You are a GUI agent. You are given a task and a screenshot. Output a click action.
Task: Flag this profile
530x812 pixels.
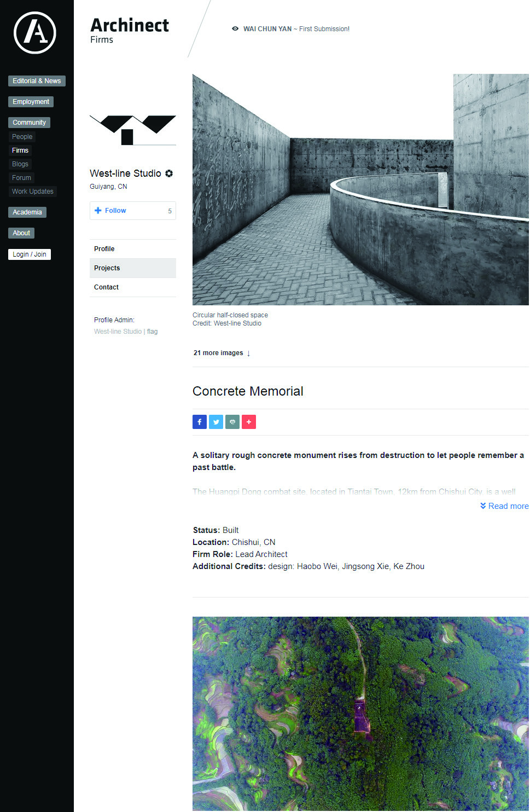click(x=153, y=332)
